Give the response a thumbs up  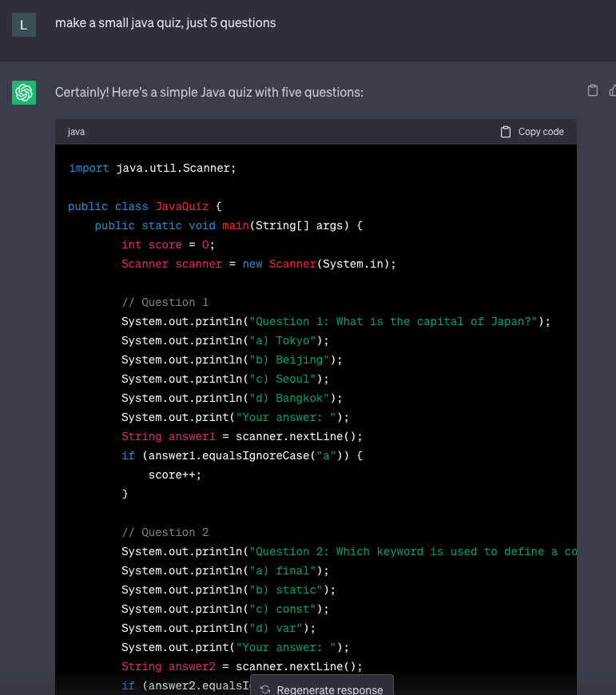click(613, 90)
